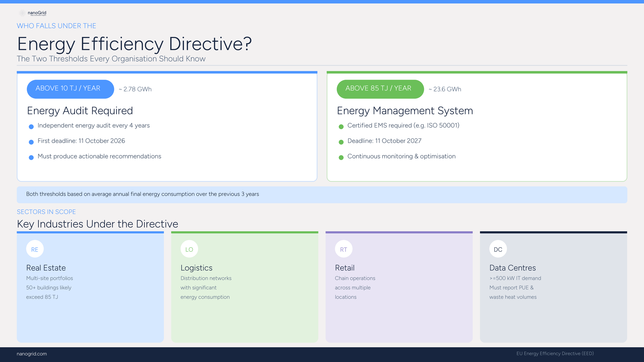Select the Logistics card title
Image resolution: width=644 pixels, height=362 pixels.
point(196,268)
